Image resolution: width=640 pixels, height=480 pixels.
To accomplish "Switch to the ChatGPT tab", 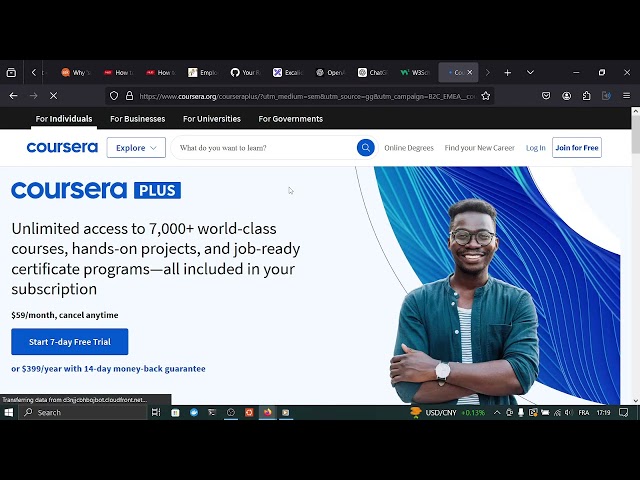I will (372, 73).
